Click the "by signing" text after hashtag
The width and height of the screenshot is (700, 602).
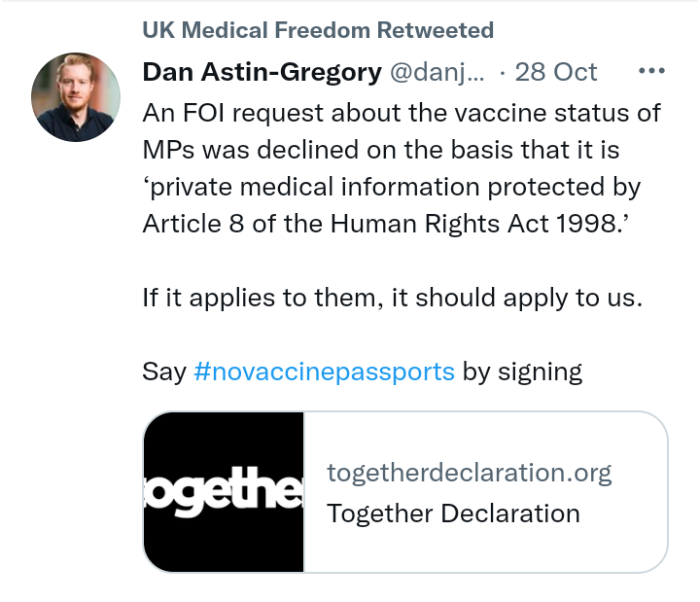(522, 372)
